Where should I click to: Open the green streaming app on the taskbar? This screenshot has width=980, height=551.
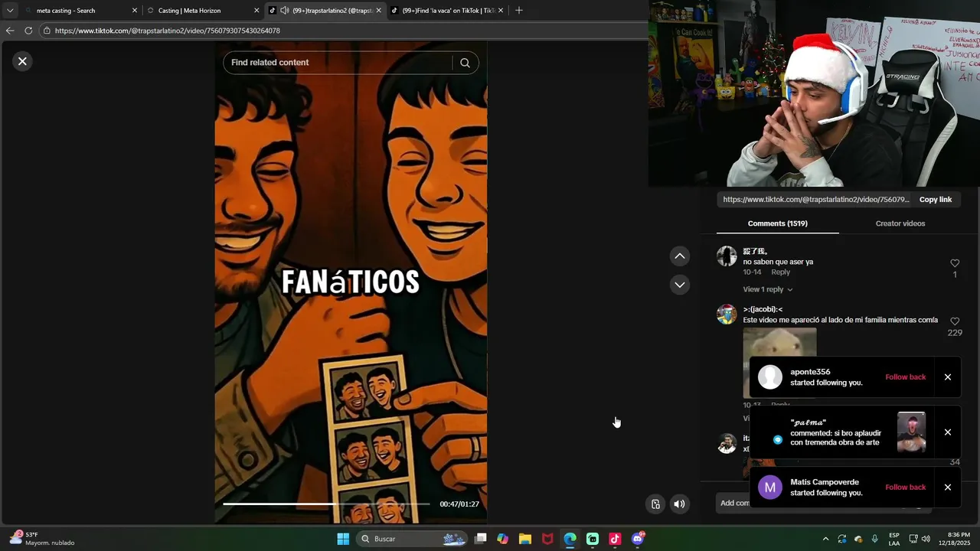[593, 539]
